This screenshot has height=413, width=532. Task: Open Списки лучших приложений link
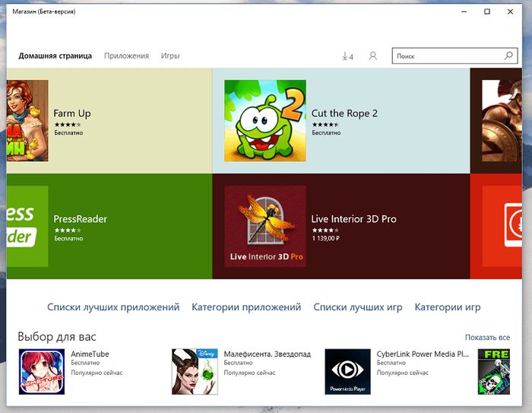pos(113,307)
